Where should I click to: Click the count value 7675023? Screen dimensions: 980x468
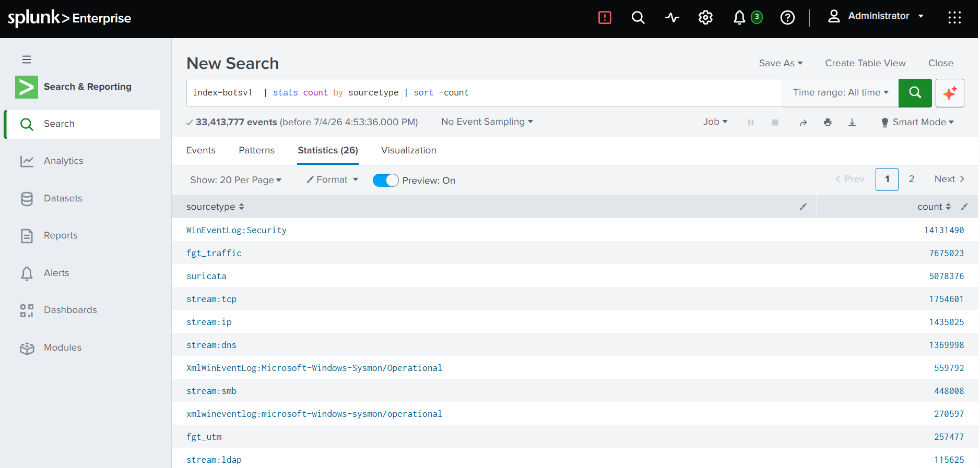pyautogui.click(x=947, y=253)
